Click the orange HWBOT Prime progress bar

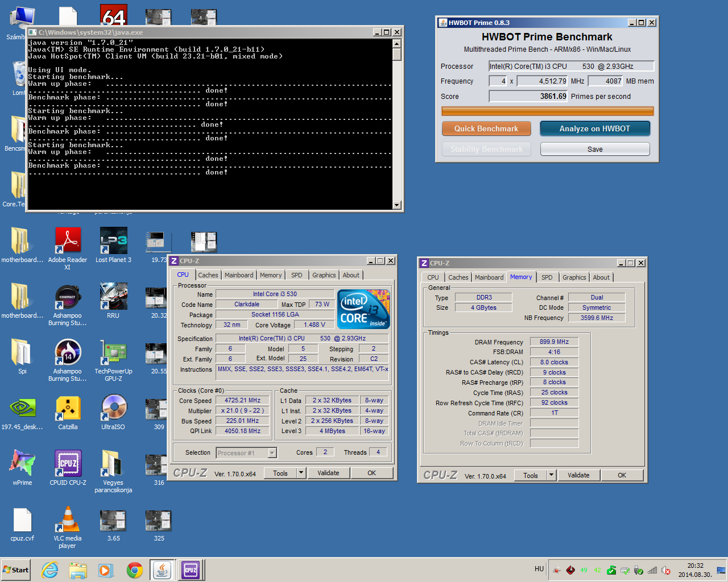click(x=548, y=111)
